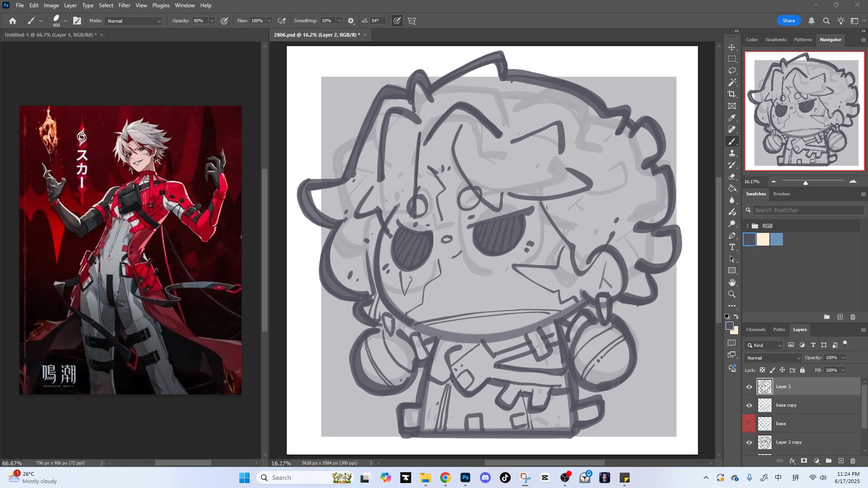The height and width of the screenshot is (488, 868).
Task: Select the Hand tool
Action: pos(732,283)
